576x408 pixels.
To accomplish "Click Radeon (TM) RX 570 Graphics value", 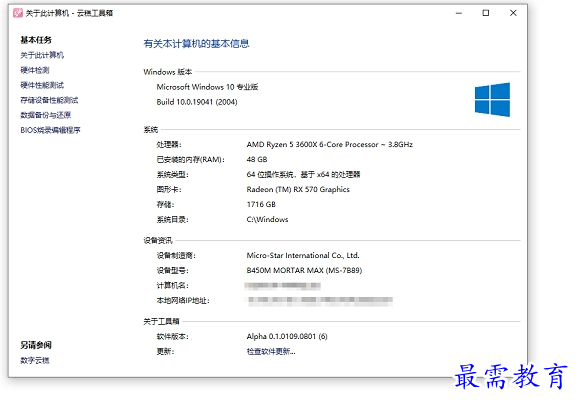I will 298,189.
